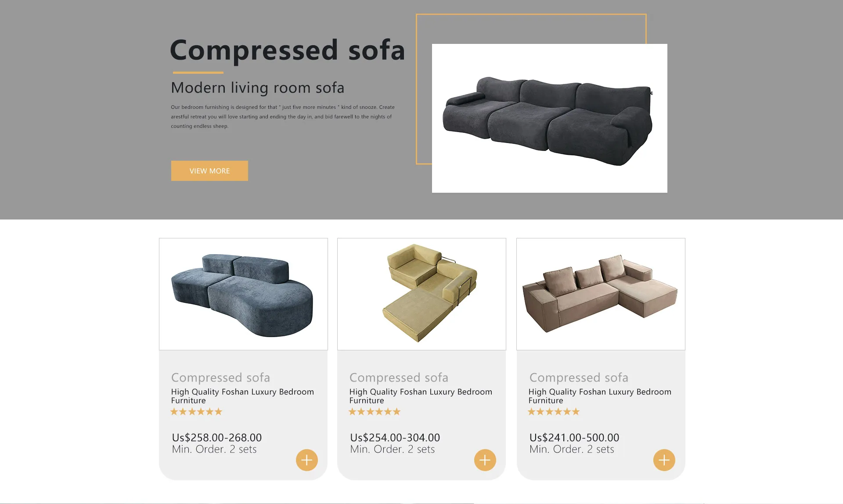Open second card's Compressed sofa title

pos(399,378)
